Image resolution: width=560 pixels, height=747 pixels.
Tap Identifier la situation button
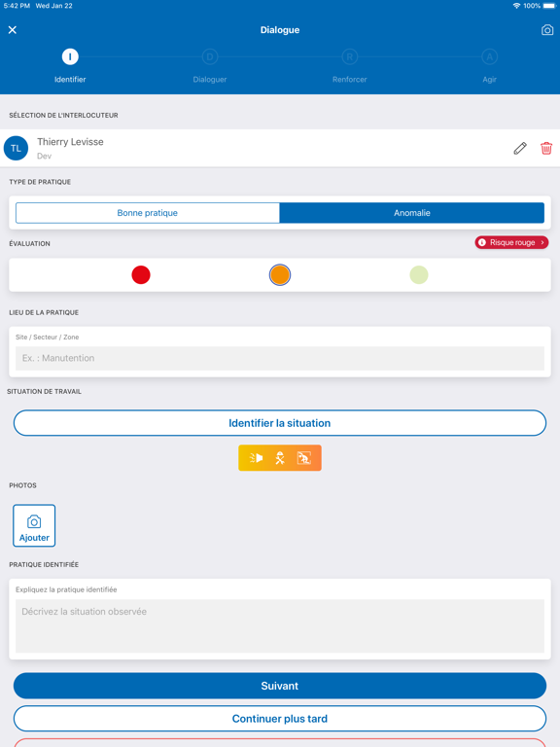(280, 423)
